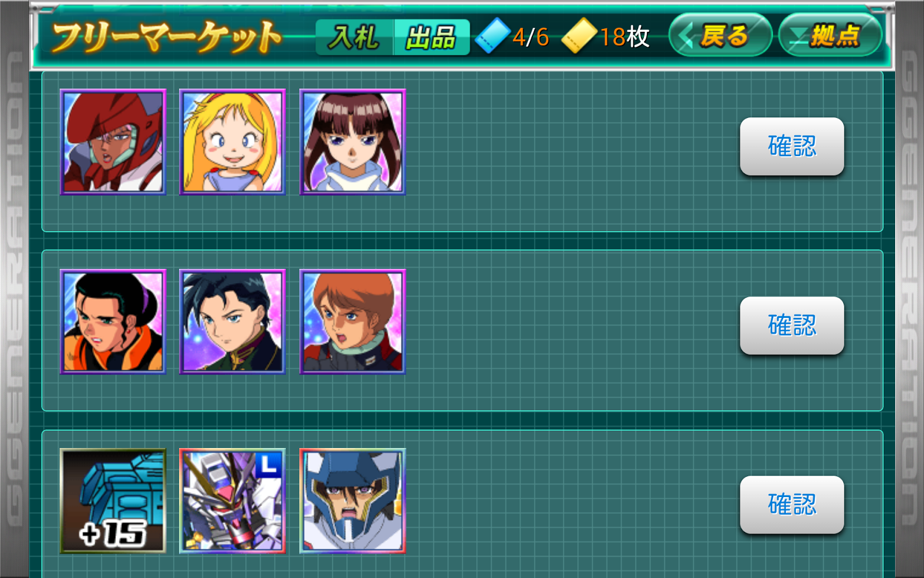Tap the blonde girl character portrait
This screenshot has width=924, height=578.
point(232,142)
